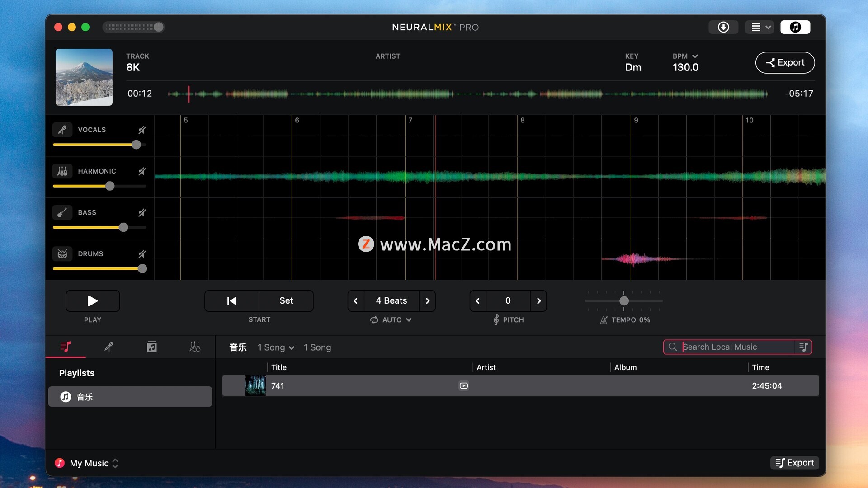Click the Vocals microphone icon

pyautogui.click(x=62, y=130)
